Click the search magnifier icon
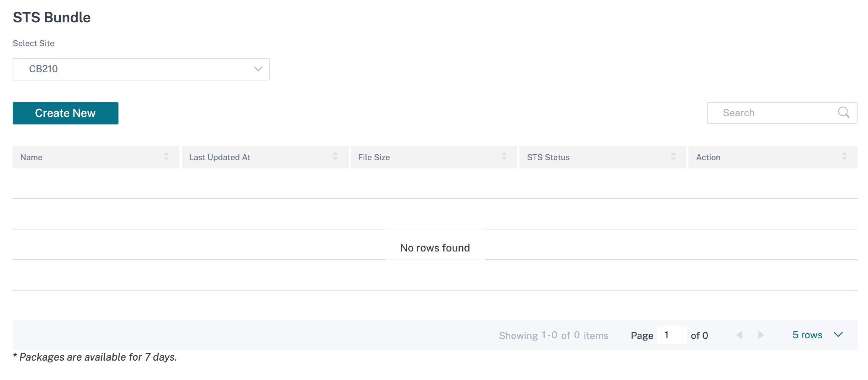Screen dimensions: 868x380 pos(843,113)
